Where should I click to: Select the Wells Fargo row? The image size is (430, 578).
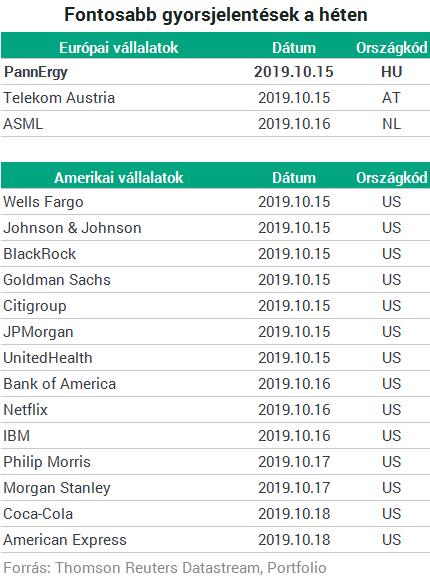point(215,202)
